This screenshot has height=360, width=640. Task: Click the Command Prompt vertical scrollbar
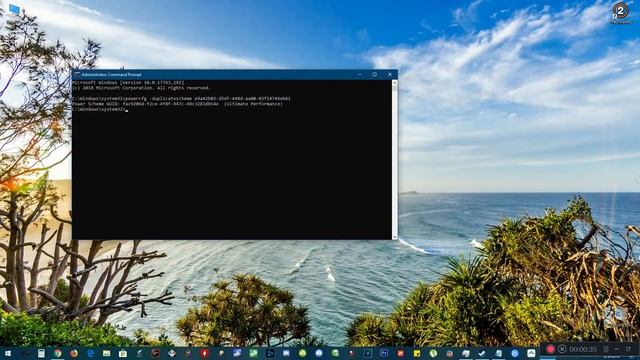click(x=395, y=159)
